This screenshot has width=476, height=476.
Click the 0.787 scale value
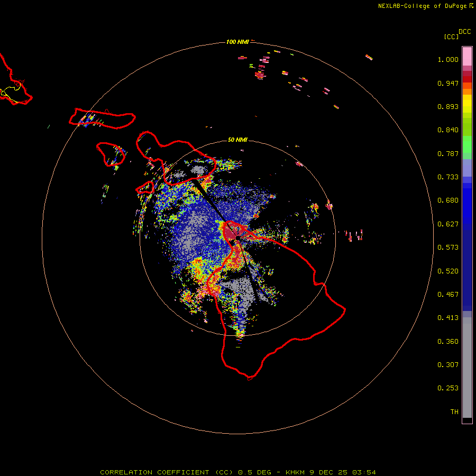pos(448,153)
